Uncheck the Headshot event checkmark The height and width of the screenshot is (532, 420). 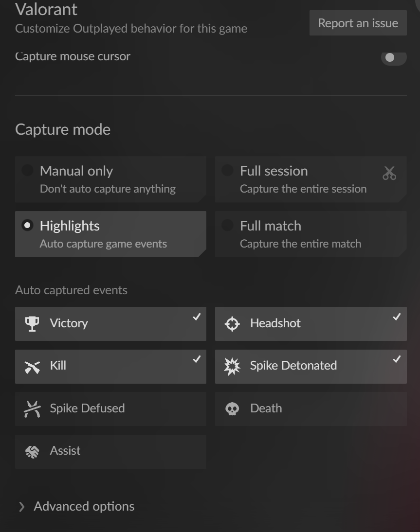coord(397,317)
